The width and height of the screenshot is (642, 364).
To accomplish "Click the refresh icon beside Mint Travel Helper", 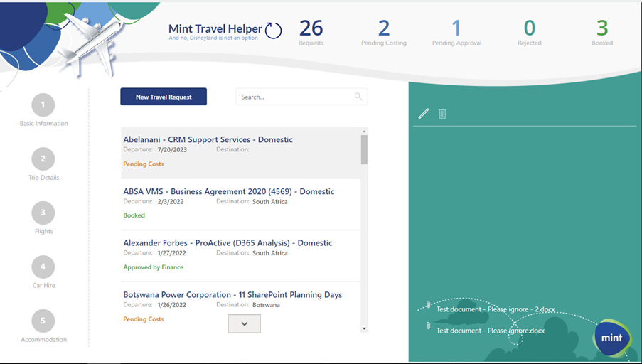I will (274, 31).
